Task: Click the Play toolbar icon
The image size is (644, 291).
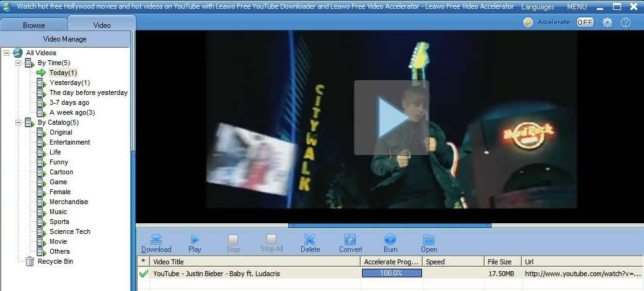Action: tap(195, 240)
